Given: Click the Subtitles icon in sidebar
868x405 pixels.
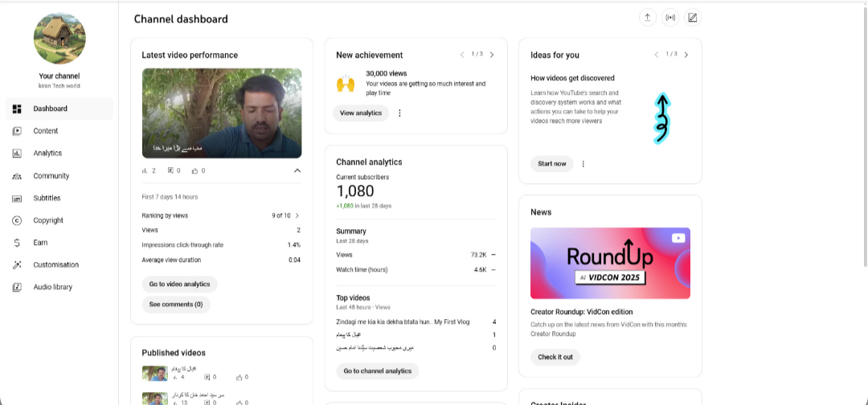Looking at the screenshot, I should tap(17, 198).
